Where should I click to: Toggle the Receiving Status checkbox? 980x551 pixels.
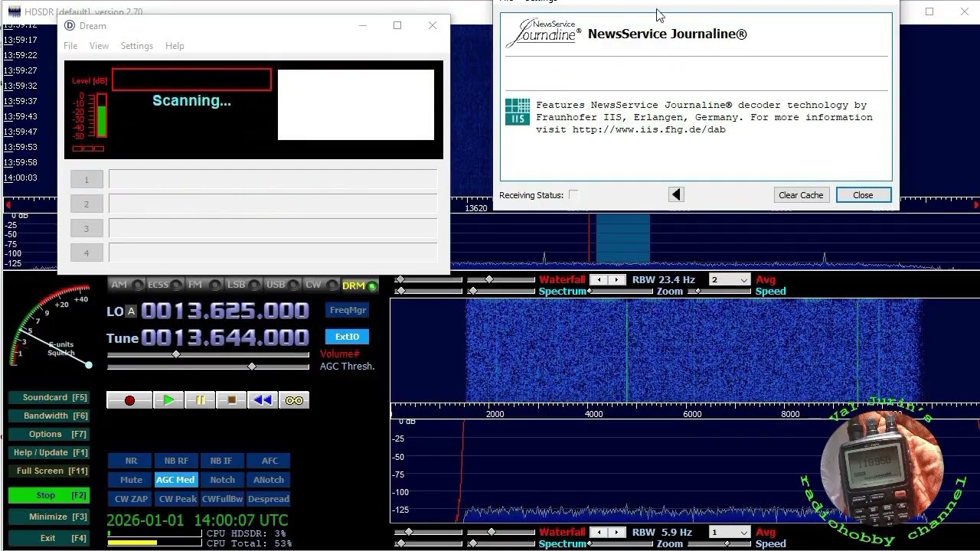573,195
